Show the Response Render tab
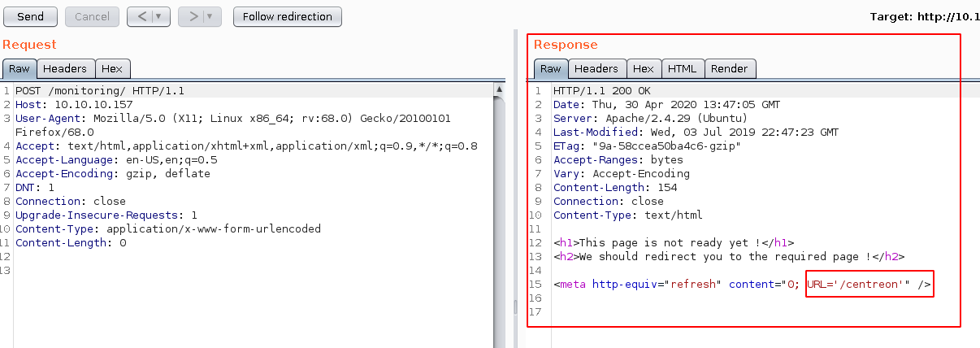 point(729,69)
